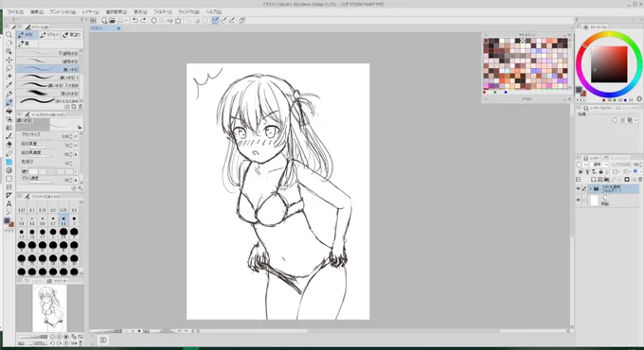
Task: Click the new layer folder icon
Action: [x=606, y=180]
